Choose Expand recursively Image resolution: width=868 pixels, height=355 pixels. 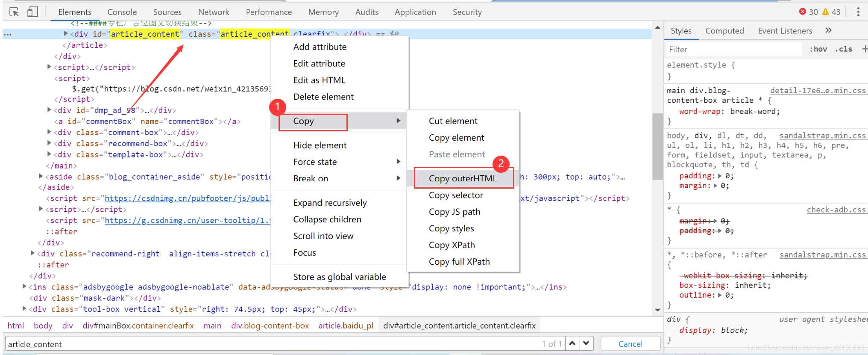[340, 203]
